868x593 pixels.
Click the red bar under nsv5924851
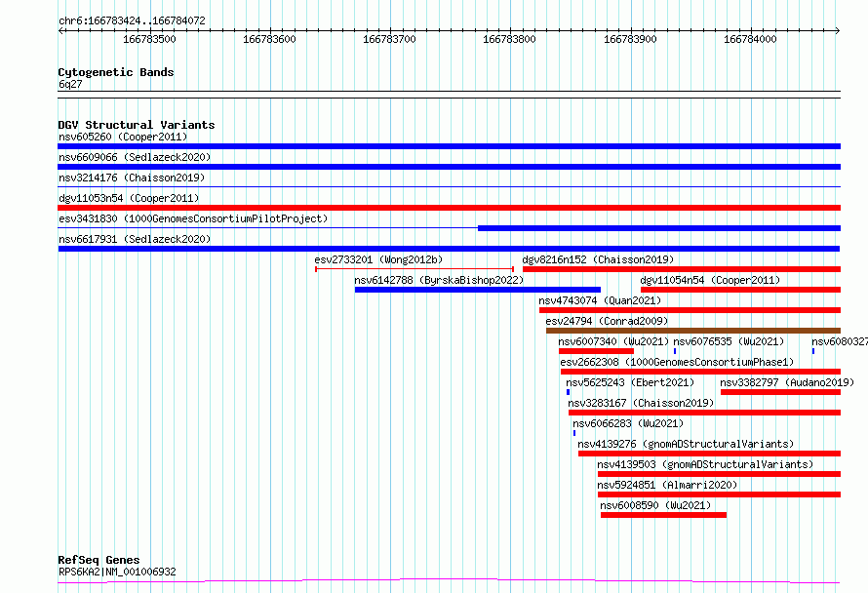point(719,494)
